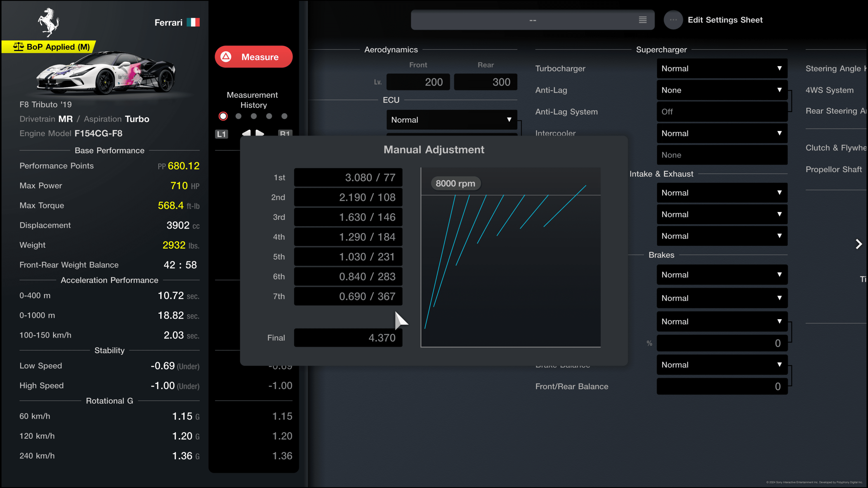Image resolution: width=868 pixels, height=488 pixels.
Task: Click the Edit Settings Sheet label
Action: point(725,20)
